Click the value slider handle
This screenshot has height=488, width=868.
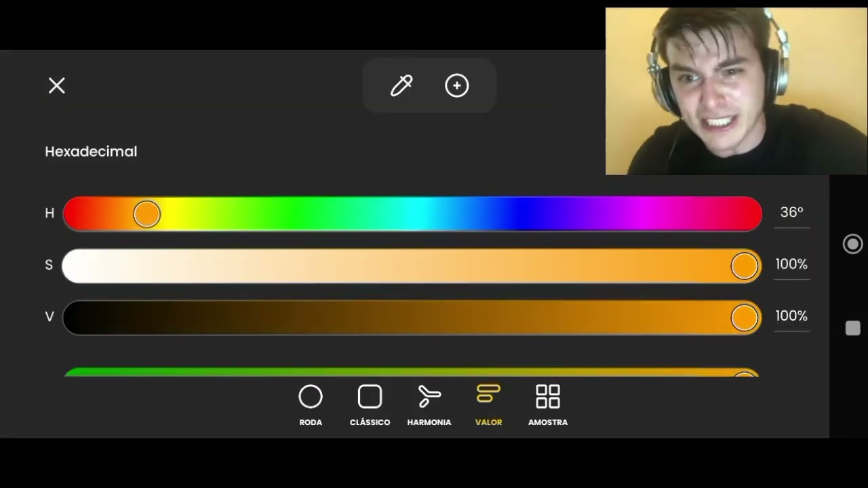pos(744,318)
